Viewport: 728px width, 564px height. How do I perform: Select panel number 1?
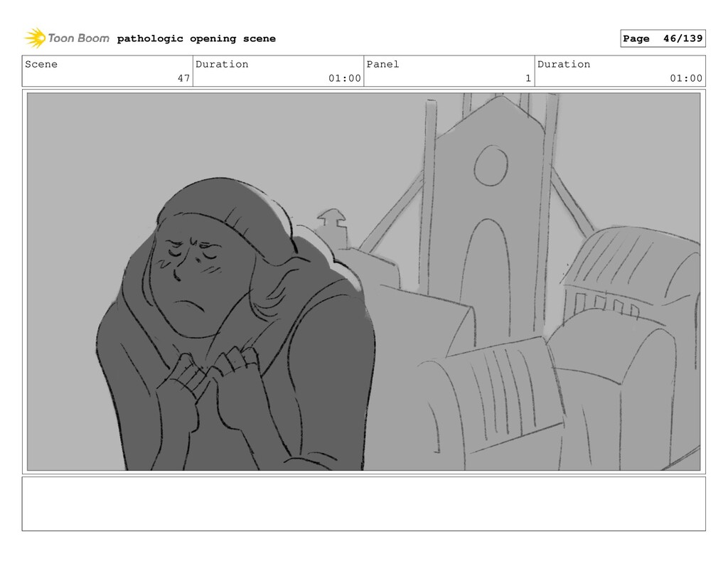(528, 78)
